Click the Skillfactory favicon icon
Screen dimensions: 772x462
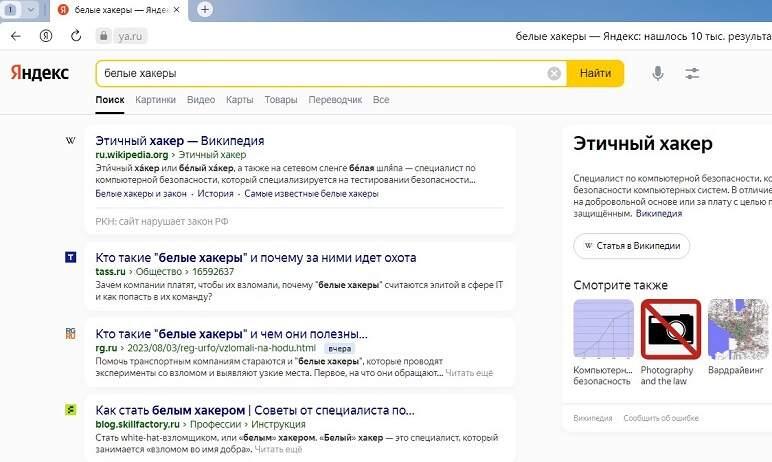pyautogui.click(x=70, y=410)
